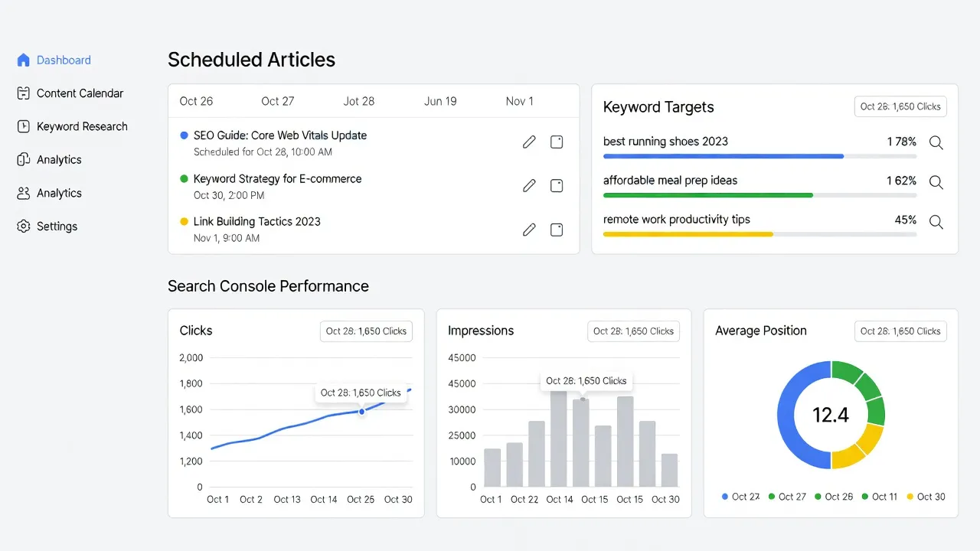
Task: Click the Oct 25 data point on Clicks chart
Action: click(362, 412)
